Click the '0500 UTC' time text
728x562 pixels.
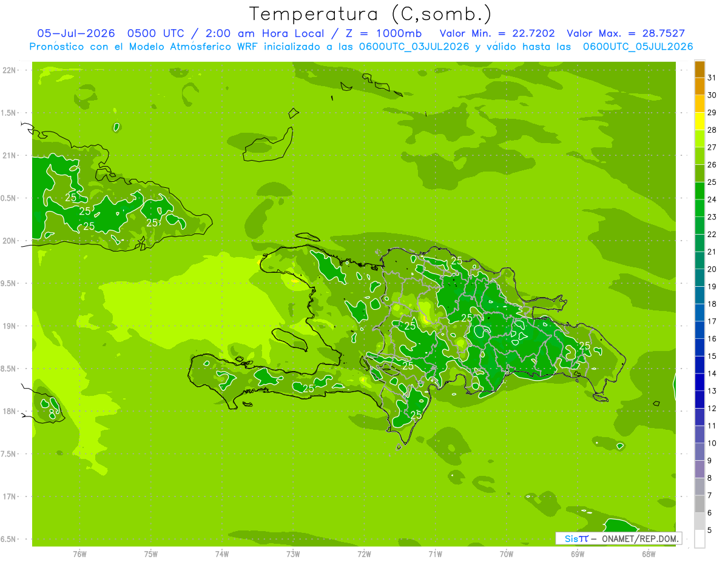tap(155, 33)
